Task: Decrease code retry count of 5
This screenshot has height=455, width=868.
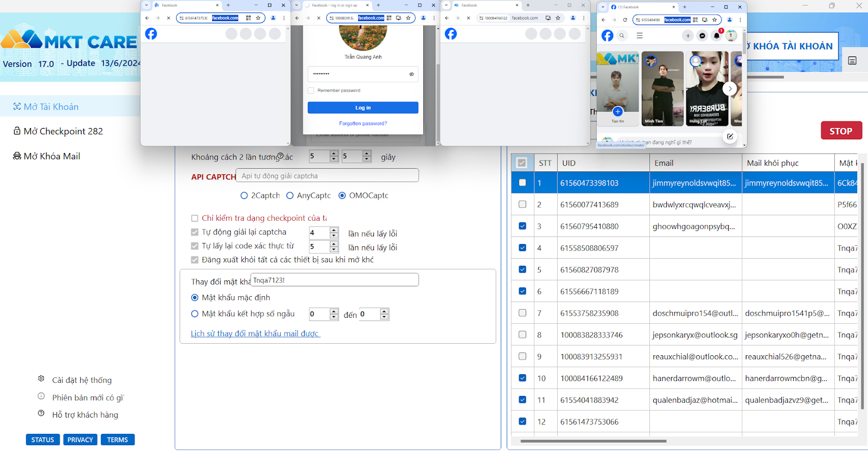Action: (334, 250)
